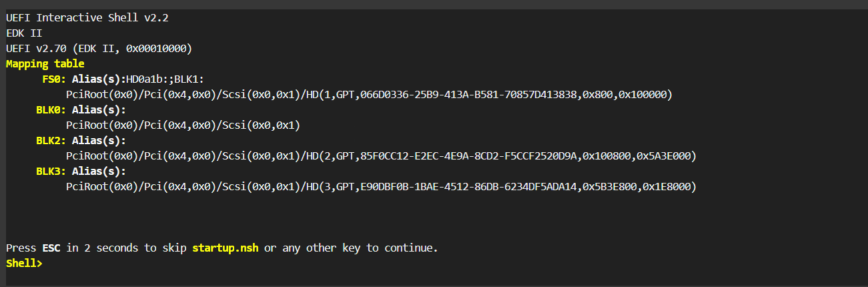The width and height of the screenshot is (868, 287).
Task: Click the UEFI v2.70 version line
Action: [99, 49]
